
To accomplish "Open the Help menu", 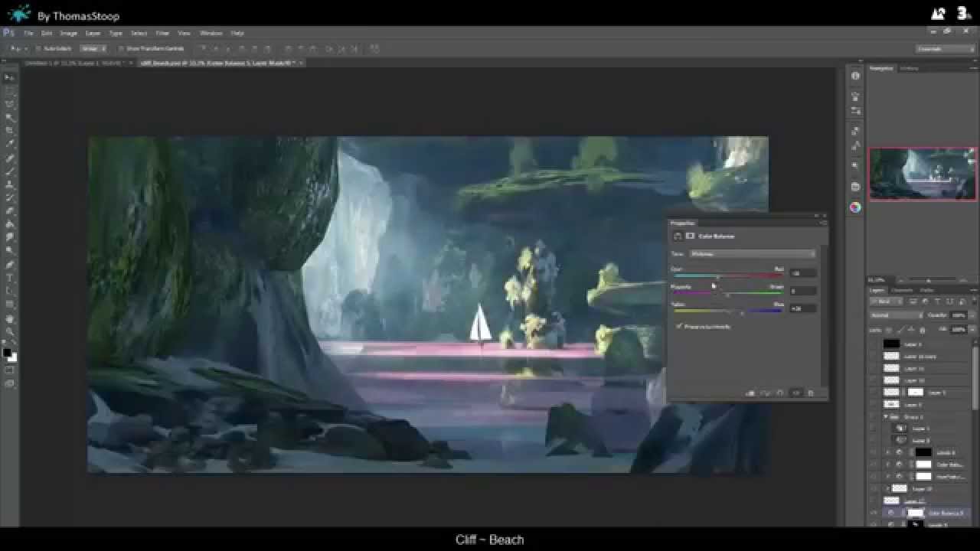I will [237, 33].
